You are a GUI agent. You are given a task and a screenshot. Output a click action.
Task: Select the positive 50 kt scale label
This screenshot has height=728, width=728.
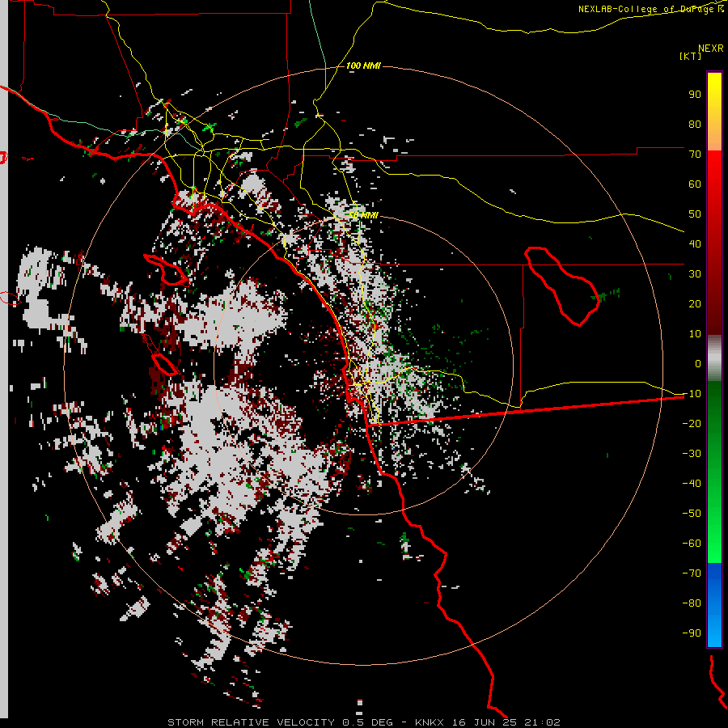(695, 214)
